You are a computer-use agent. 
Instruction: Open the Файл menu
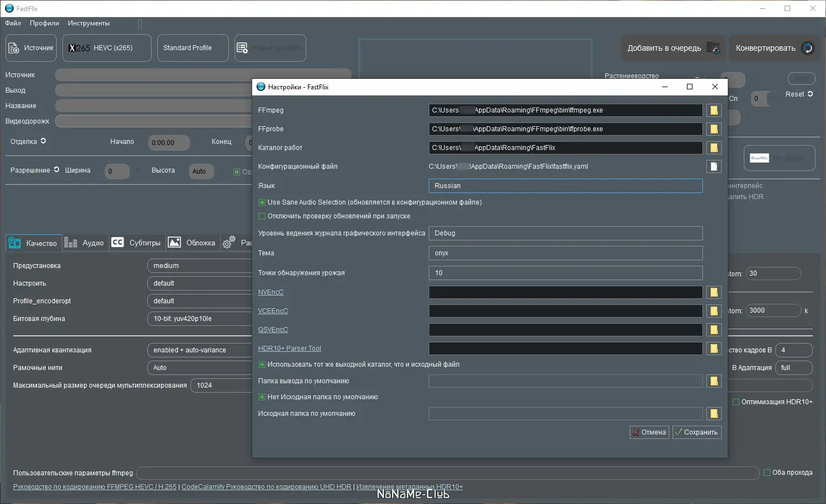(13, 23)
